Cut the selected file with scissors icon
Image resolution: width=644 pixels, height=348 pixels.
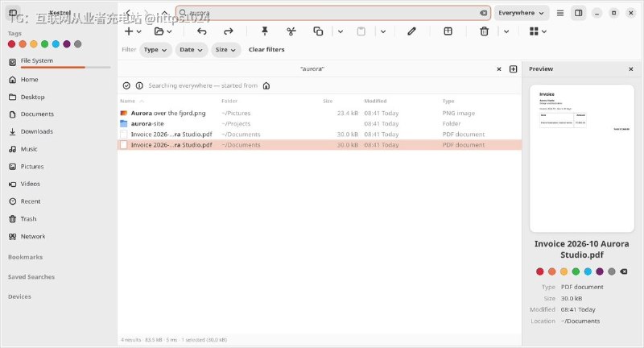[291, 31]
